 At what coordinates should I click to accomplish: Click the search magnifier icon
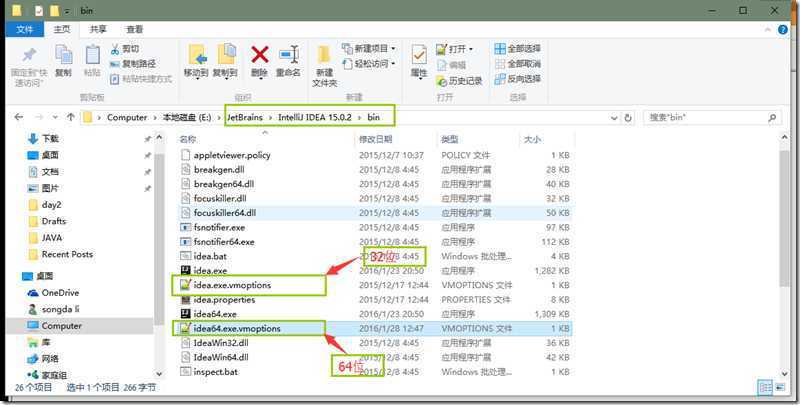[x=771, y=117]
